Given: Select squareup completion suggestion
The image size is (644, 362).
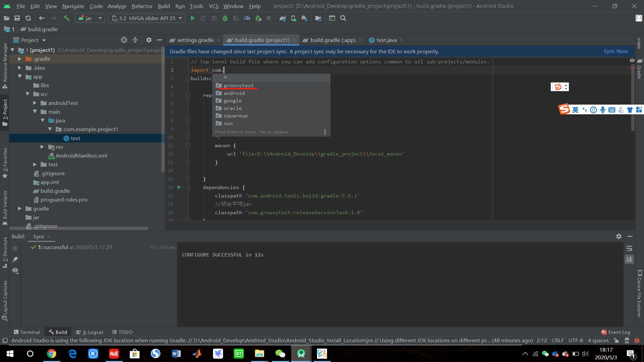Looking at the screenshot, I should click(x=271, y=116).
